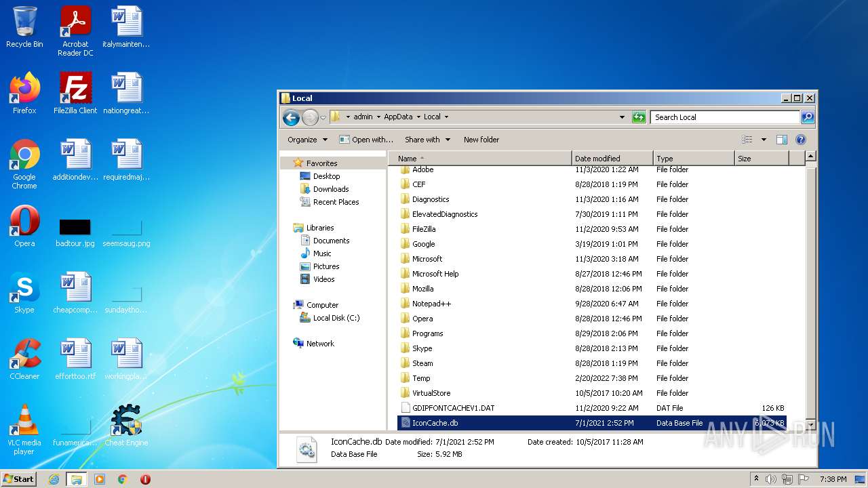Sort by Date modified column header

(612, 159)
